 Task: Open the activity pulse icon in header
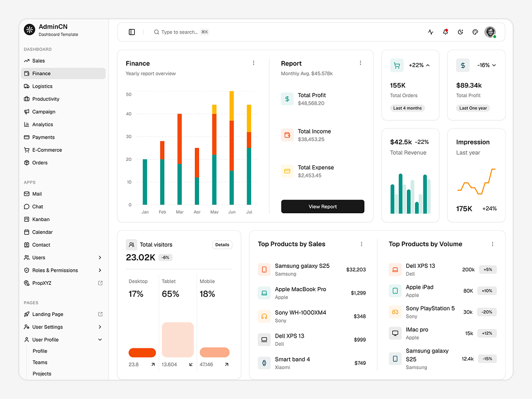coord(431,32)
